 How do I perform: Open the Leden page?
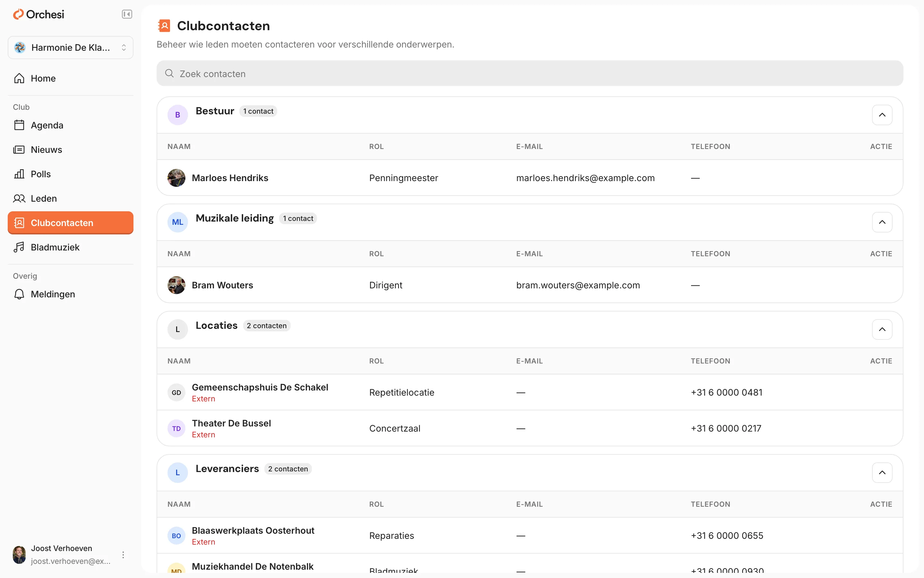[71, 198]
